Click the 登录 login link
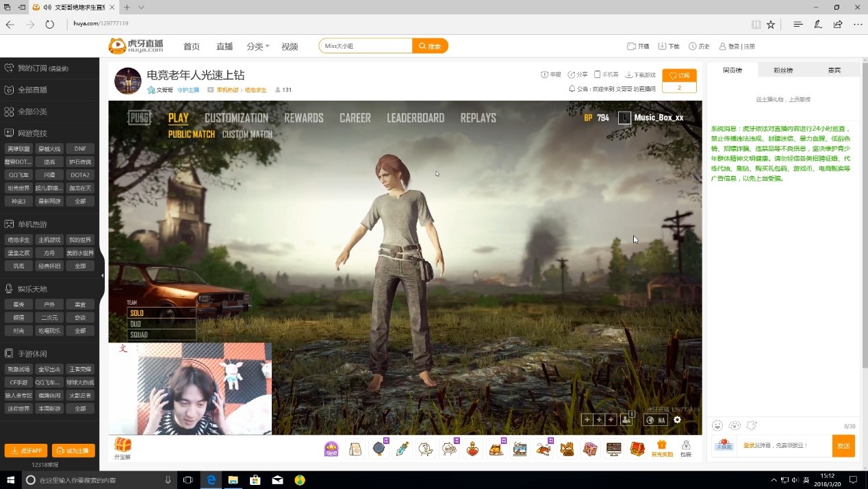868x489 pixels. click(x=733, y=46)
